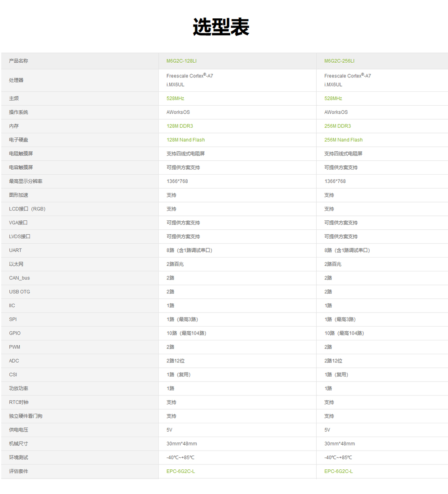Select 1路（最高3路）in the M6G2C-128LI column

point(182,319)
